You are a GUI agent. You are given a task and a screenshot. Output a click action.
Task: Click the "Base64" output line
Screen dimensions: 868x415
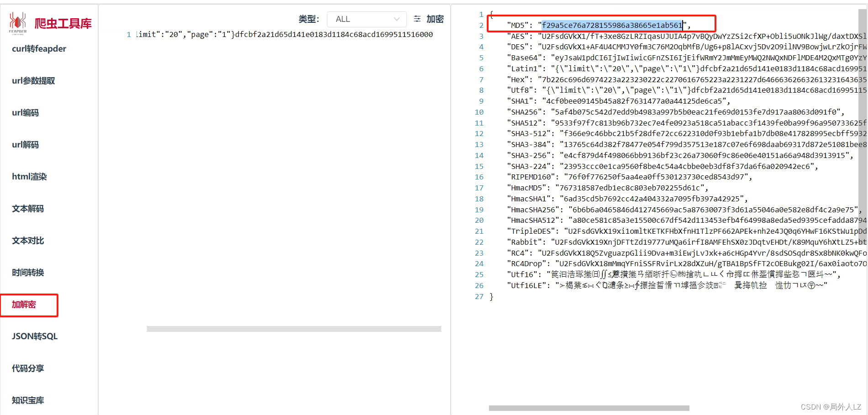tap(686, 58)
